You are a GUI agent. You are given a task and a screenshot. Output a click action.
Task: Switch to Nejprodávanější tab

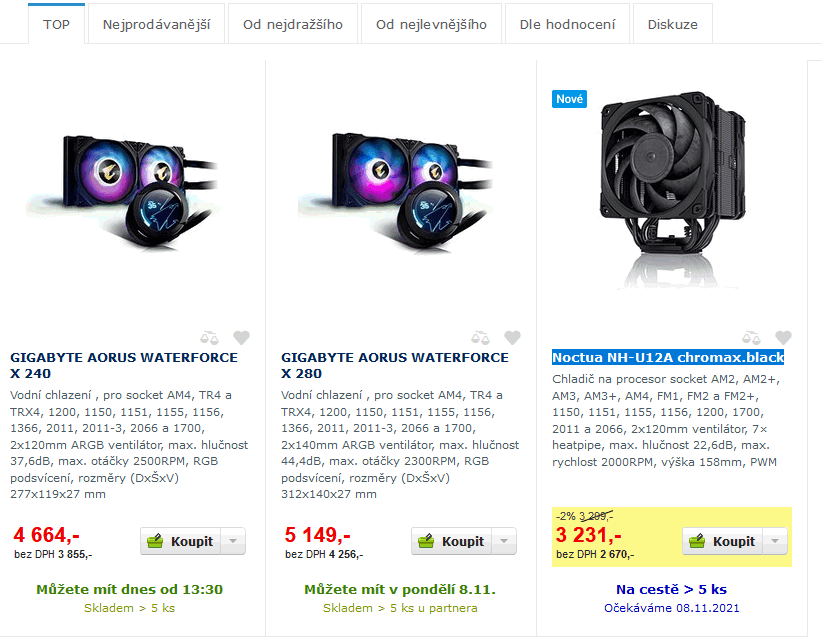tap(156, 24)
